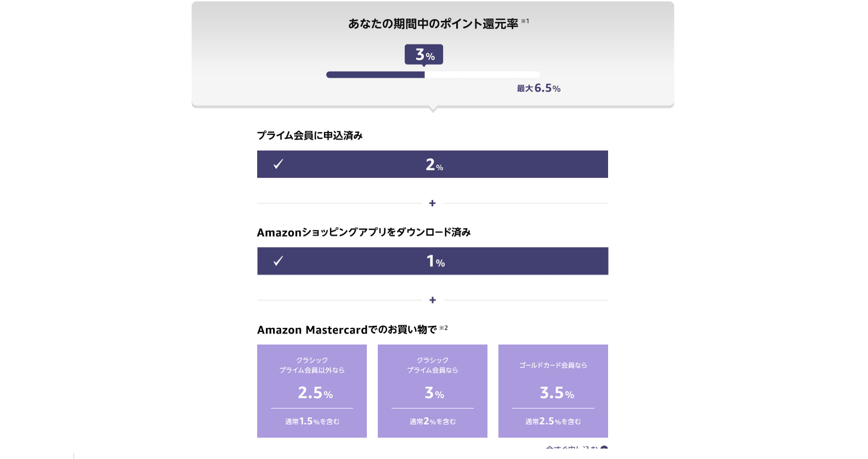Click Amazonショッピングアプリをダウンロード済み heading
Viewport: 868px width, 459px height.
[364, 232]
